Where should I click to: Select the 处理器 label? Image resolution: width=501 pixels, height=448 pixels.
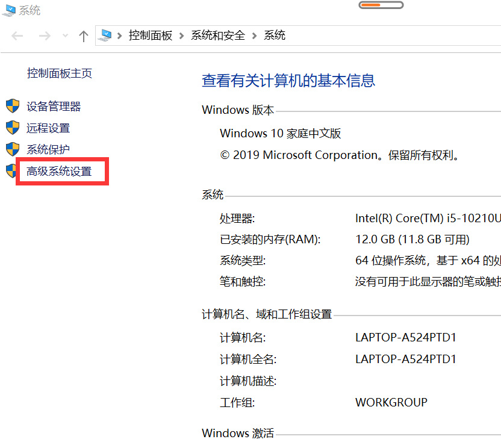(x=237, y=219)
